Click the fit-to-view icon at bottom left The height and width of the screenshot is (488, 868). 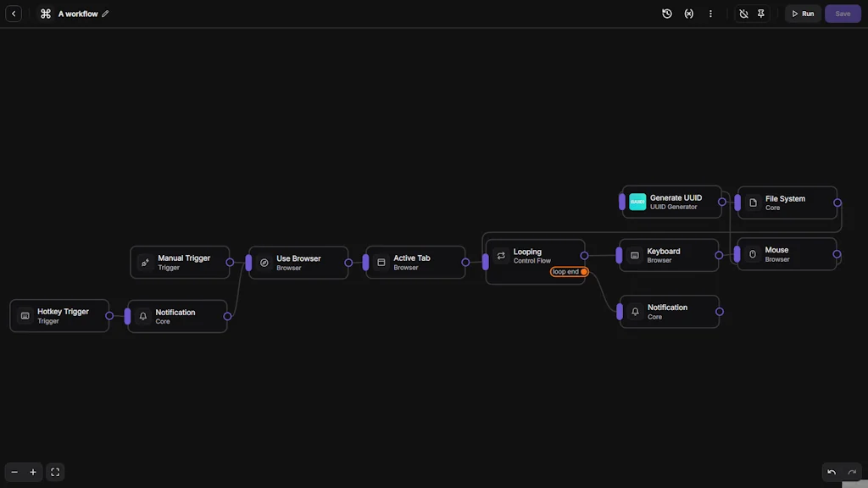tap(54, 472)
